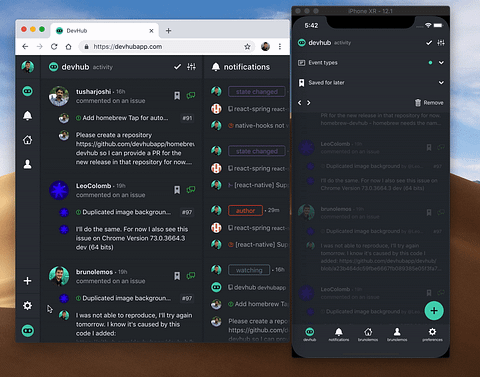
Task: Toggle save-for-later bookmark on tusharjoshi event
Action: click(177, 96)
